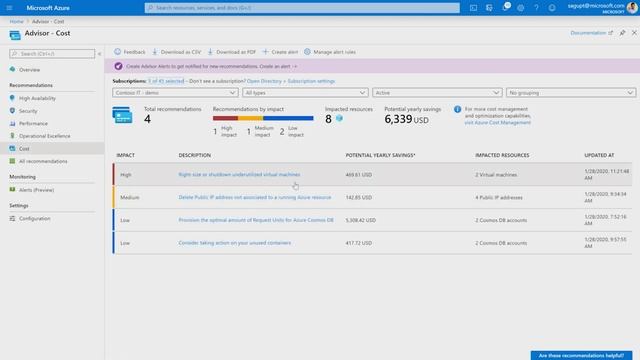Open Cloud Shell from top bar
The width and height of the screenshot is (640, 360).
click(473, 8)
